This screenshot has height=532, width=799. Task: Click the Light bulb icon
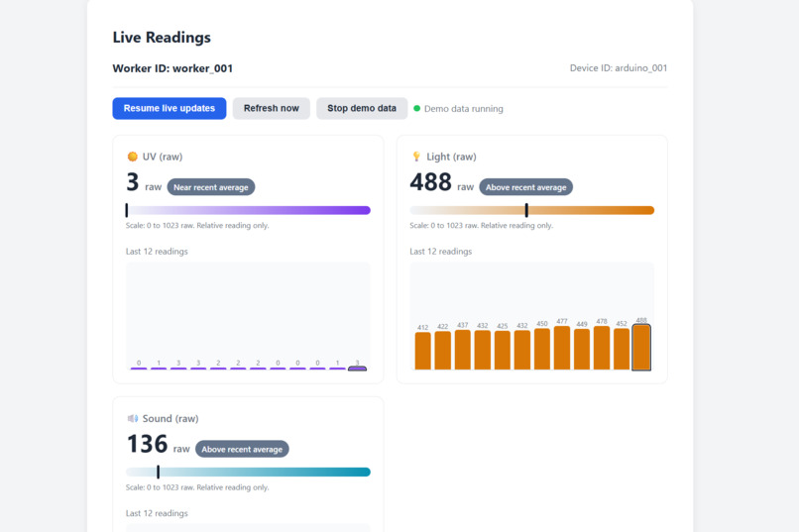(x=416, y=157)
